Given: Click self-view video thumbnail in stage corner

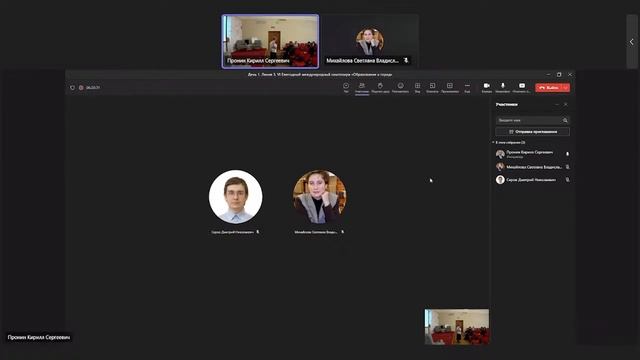Looking at the screenshot, I should click(x=457, y=327).
